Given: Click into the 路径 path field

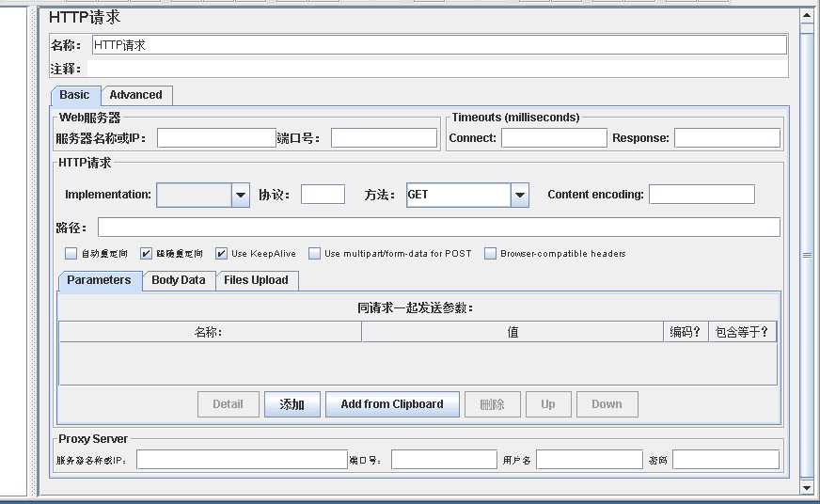Looking at the screenshot, I should click(x=438, y=228).
